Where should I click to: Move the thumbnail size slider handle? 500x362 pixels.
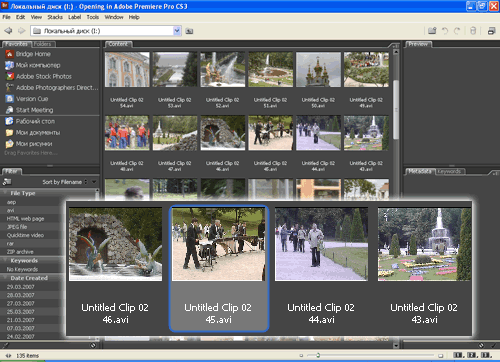click(x=318, y=355)
